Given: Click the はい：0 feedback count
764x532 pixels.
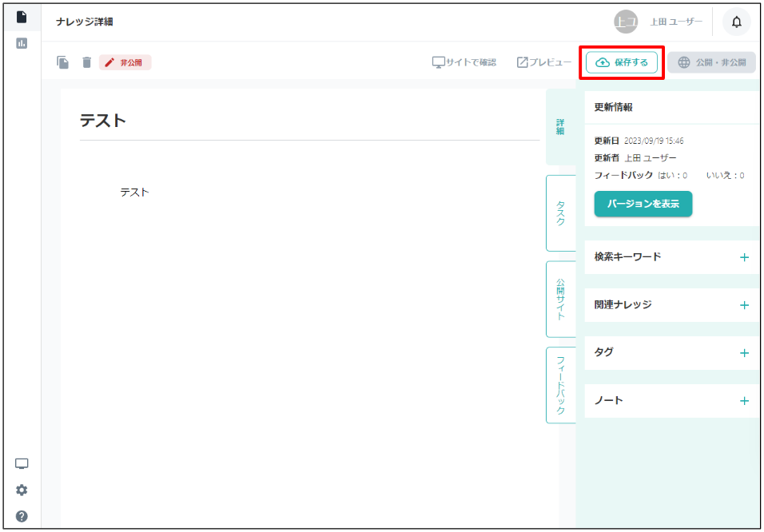Looking at the screenshot, I should point(673,176).
